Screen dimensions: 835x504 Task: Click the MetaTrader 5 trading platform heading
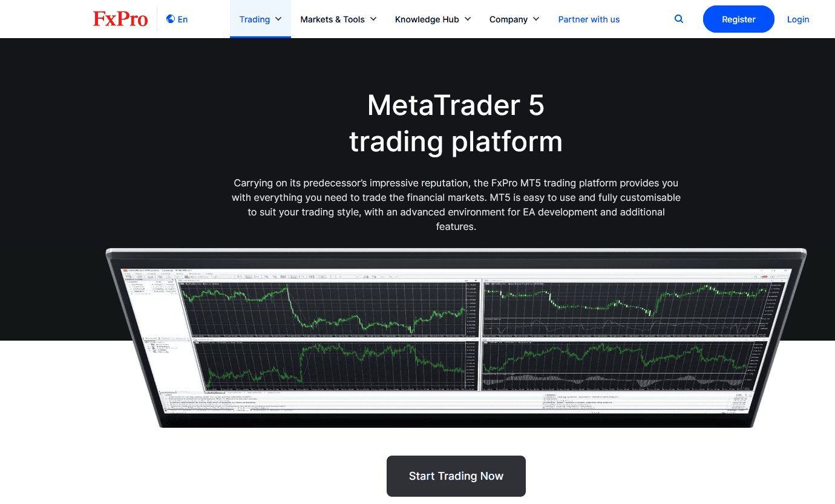pyautogui.click(x=456, y=123)
